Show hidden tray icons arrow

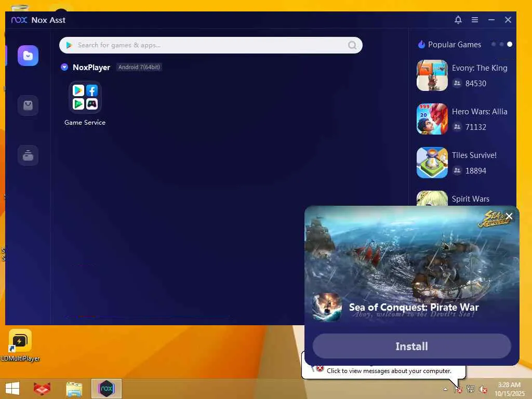pyautogui.click(x=445, y=389)
